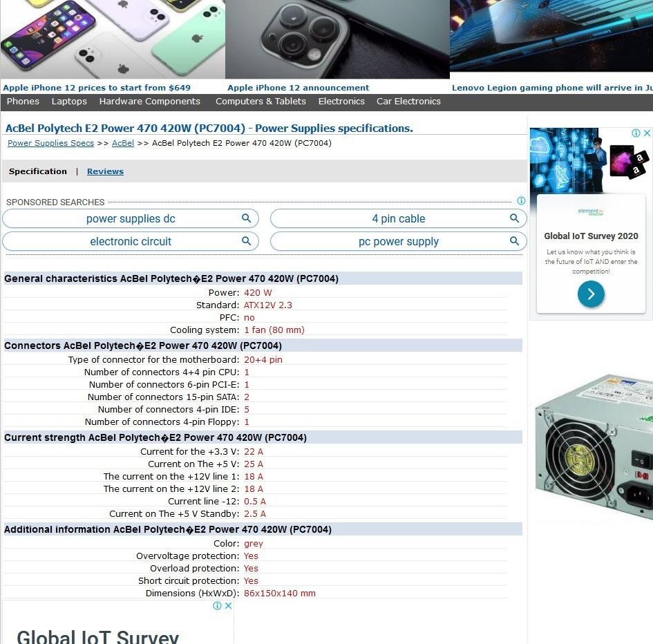Click the search icon beside '4 pin cable'

(515, 218)
